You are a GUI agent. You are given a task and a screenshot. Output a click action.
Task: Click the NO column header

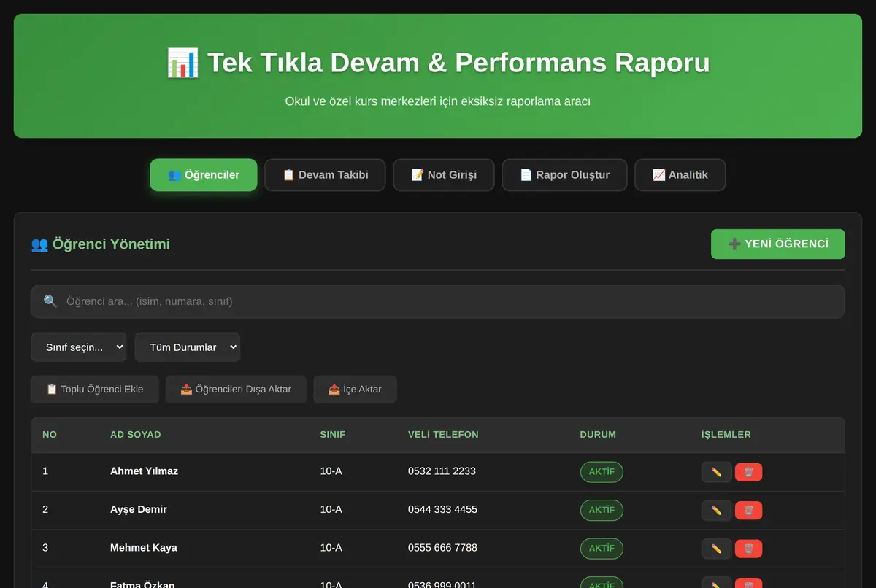(x=50, y=434)
